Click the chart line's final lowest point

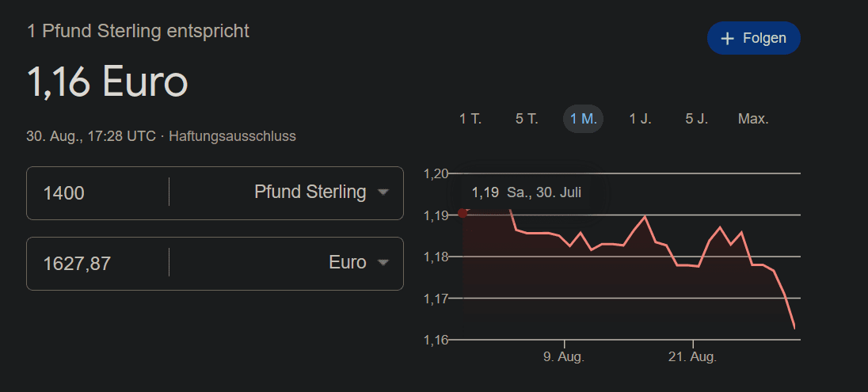(x=794, y=328)
